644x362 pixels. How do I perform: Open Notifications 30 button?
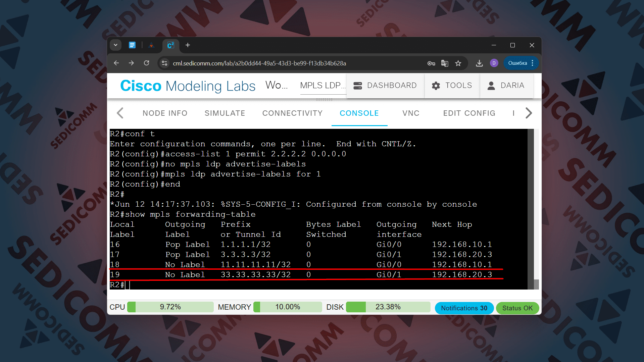coord(464,308)
